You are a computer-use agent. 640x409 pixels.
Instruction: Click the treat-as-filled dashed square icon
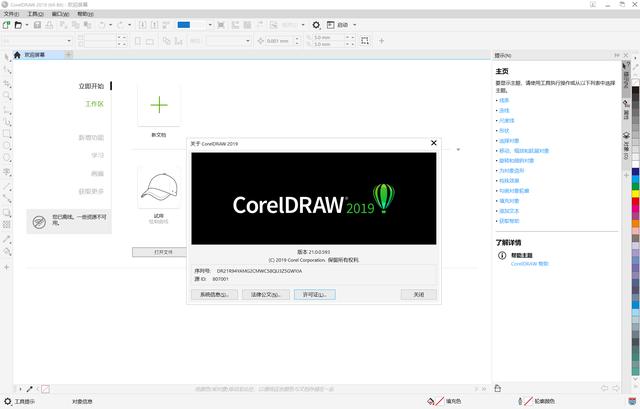click(365, 40)
